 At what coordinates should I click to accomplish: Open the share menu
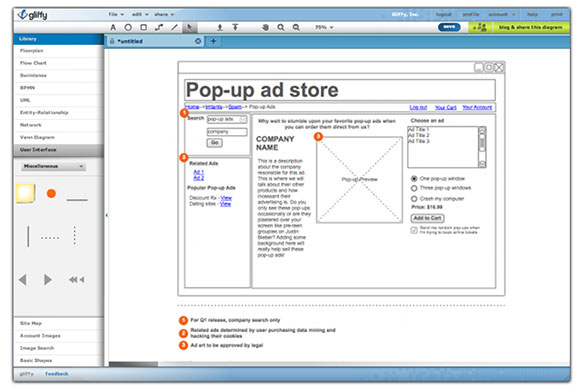pyautogui.click(x=164, y=14)
